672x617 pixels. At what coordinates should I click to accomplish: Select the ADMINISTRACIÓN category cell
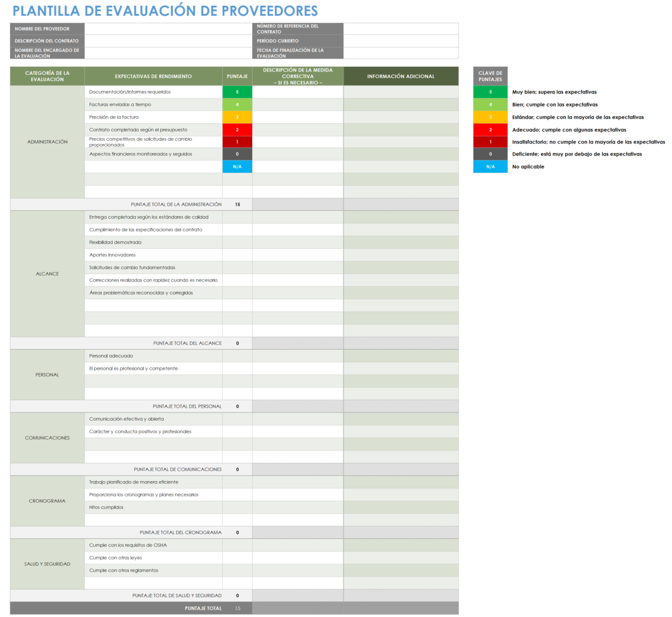47,141
